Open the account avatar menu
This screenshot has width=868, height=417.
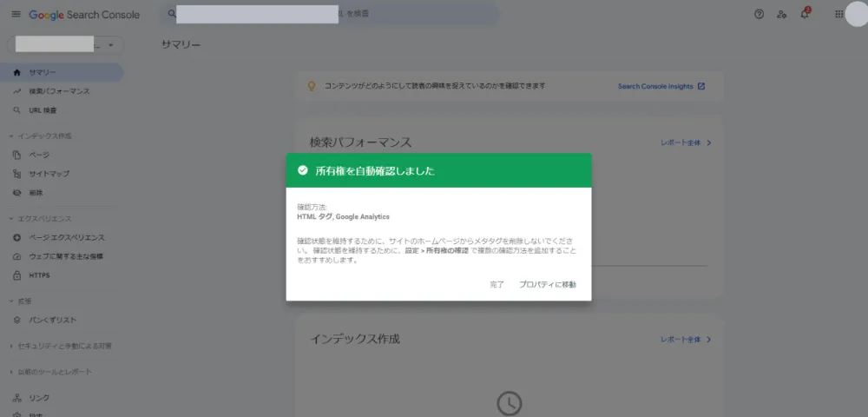coord(857,15)
